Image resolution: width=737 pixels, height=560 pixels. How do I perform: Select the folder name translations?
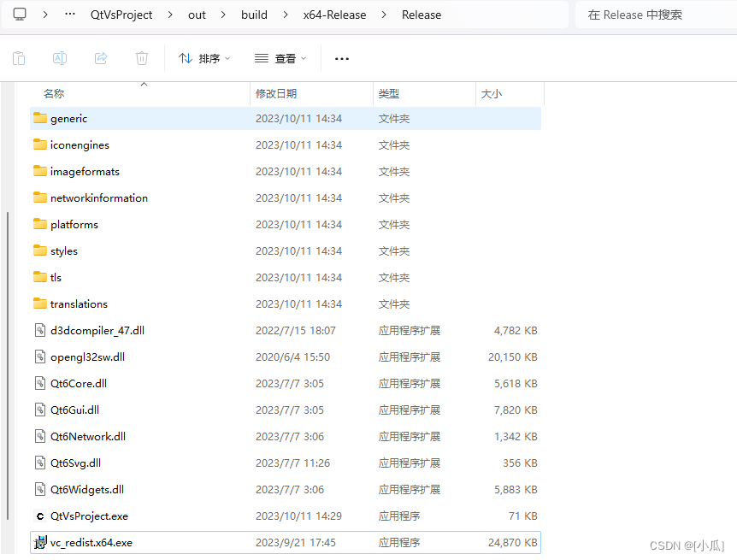pos(79,304)
